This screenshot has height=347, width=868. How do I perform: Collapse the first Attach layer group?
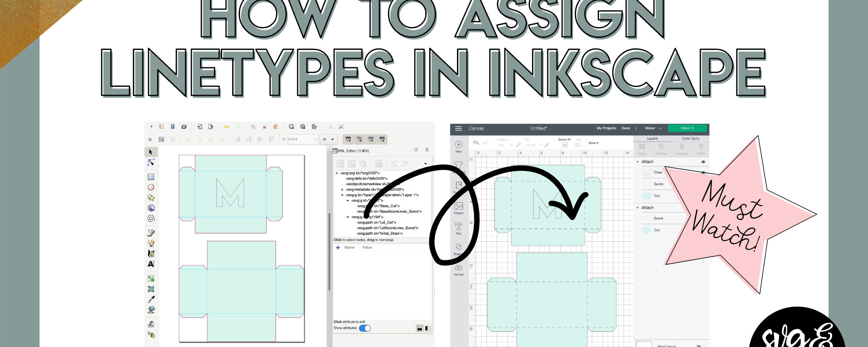638,162
